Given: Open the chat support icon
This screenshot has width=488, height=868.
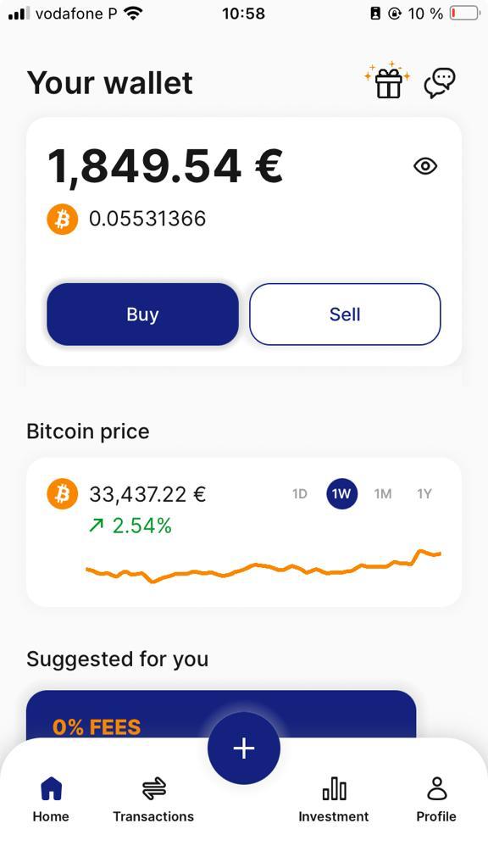Looking at the screenshot, I should (440, 83).
